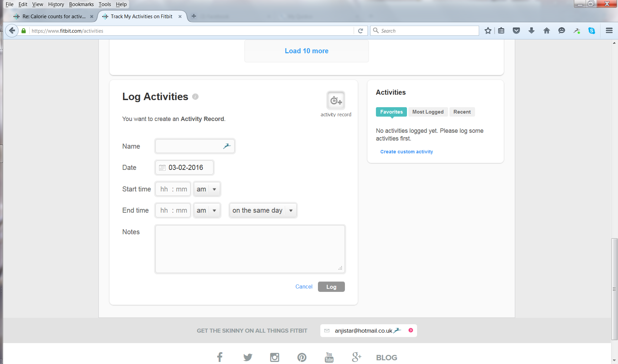Click inside the Notes text area
This screenshot has height=364, width=618.
pyautogui.click(x=250, y=249)
